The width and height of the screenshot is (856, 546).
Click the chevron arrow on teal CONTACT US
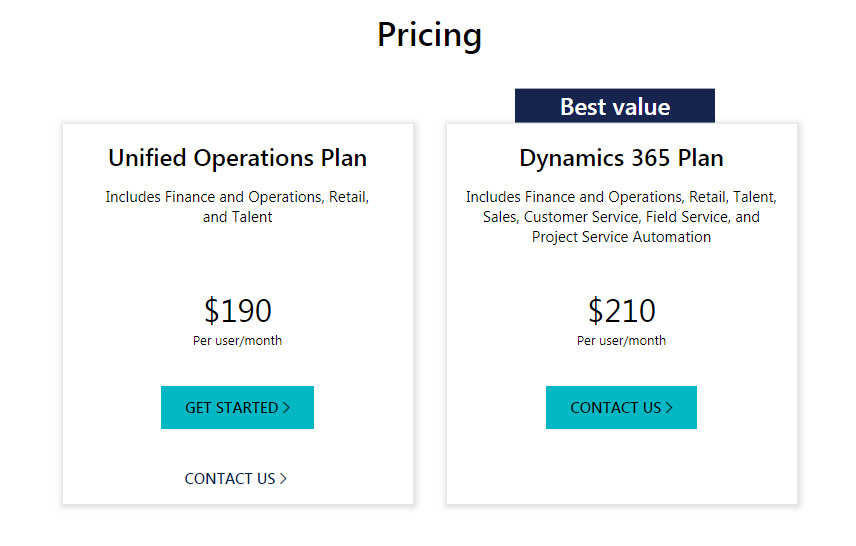point(669,407)
